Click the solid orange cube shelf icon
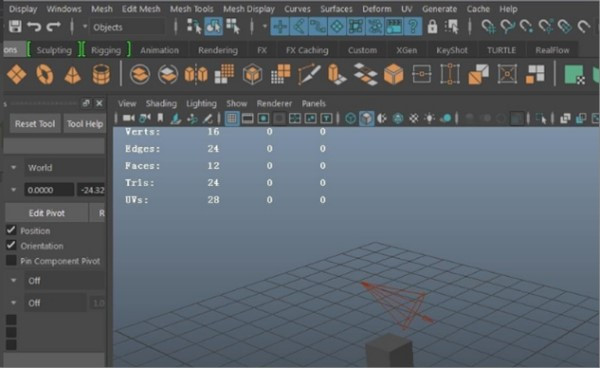Image resolution: width=600 pixels, height=368 pixels. tap(393, 74)
